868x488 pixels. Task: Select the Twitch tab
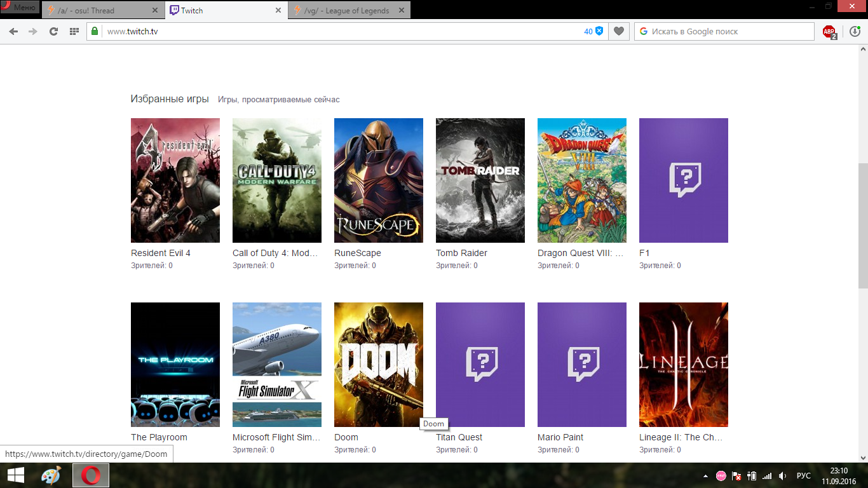point(226,10)
